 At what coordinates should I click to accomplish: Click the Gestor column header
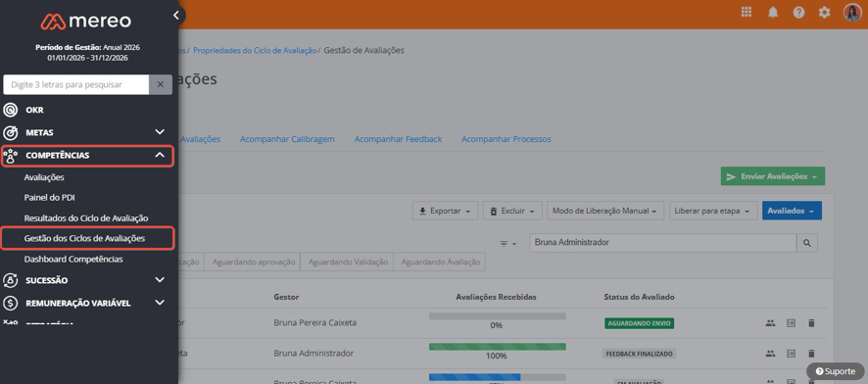[x=286, y=297]
